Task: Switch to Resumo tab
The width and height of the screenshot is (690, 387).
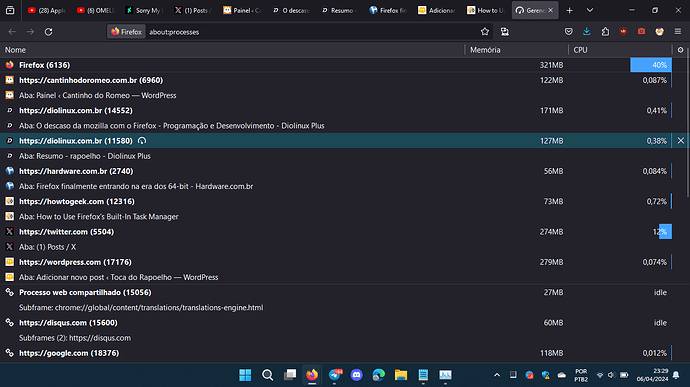Action: click(x=339, y=10)
